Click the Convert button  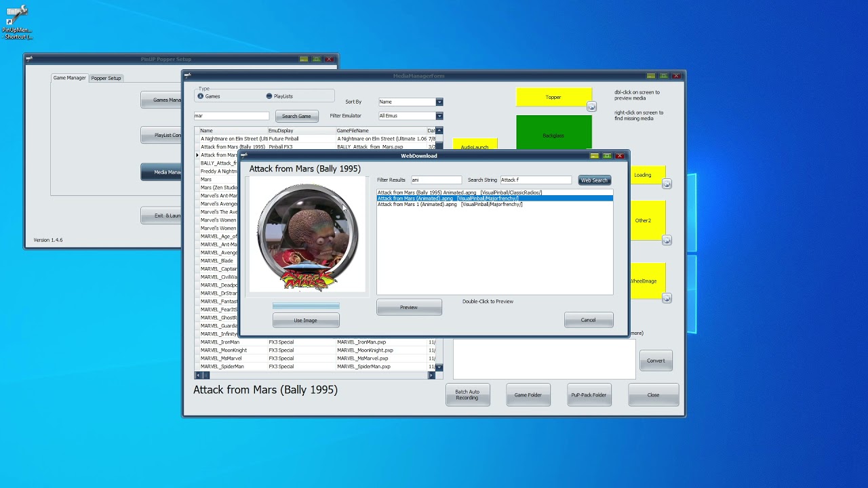(x=656, y=361)
